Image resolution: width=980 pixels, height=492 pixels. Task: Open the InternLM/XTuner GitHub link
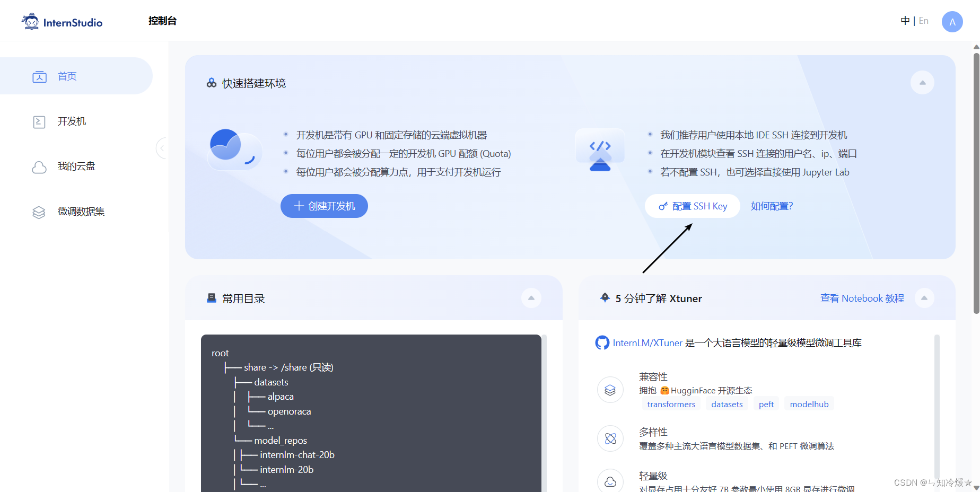pyautogui.click(x=647, y=343)
